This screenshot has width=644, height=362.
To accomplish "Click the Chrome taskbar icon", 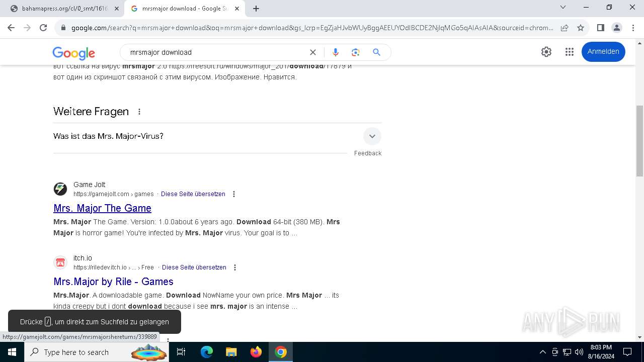I will 281,352.
